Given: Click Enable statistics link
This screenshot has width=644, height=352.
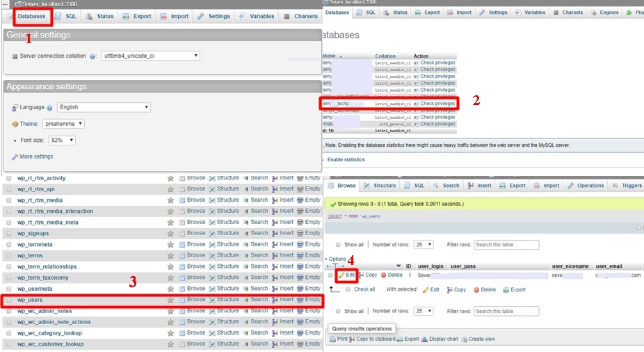Looking at the screenshot, I should pos(346,160).
